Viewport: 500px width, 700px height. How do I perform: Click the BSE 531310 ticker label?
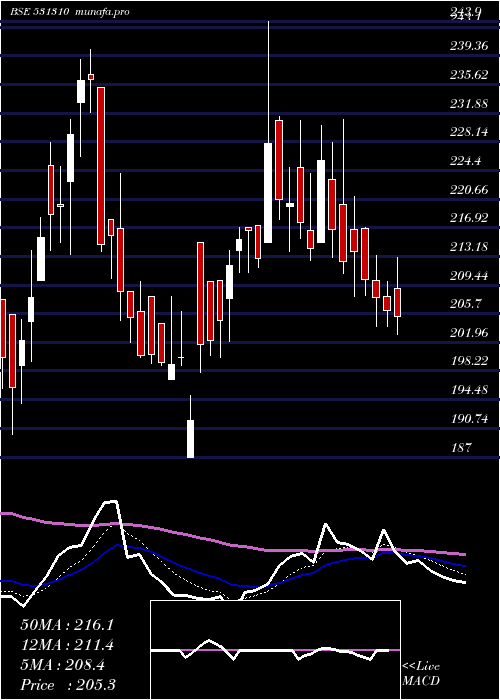click(39, 12)
